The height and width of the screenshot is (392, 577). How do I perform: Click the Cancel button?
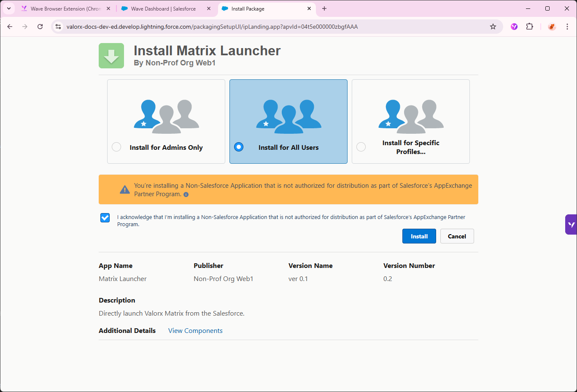[x=457, y=236]
